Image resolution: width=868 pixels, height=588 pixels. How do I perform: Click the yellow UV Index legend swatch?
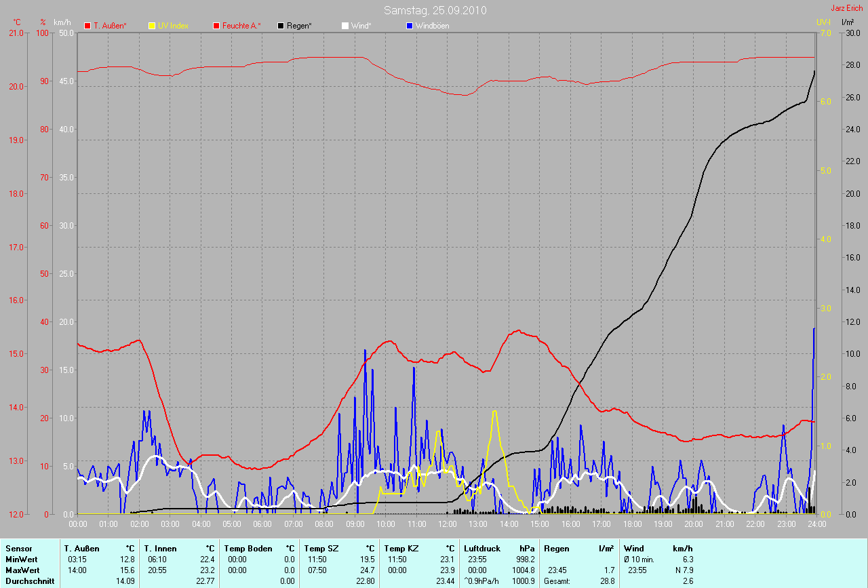click(x=152, y=26)
